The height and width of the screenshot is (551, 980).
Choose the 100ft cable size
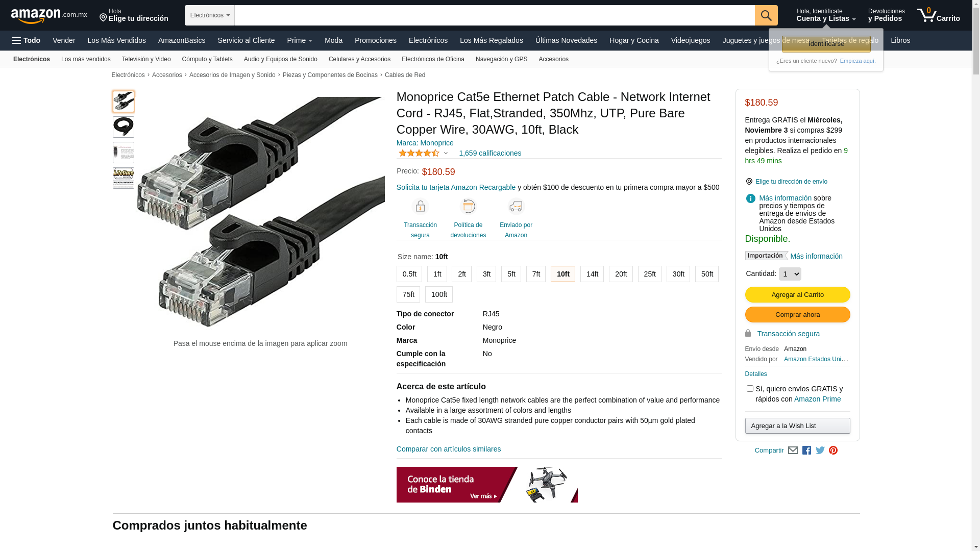(439, 294)
